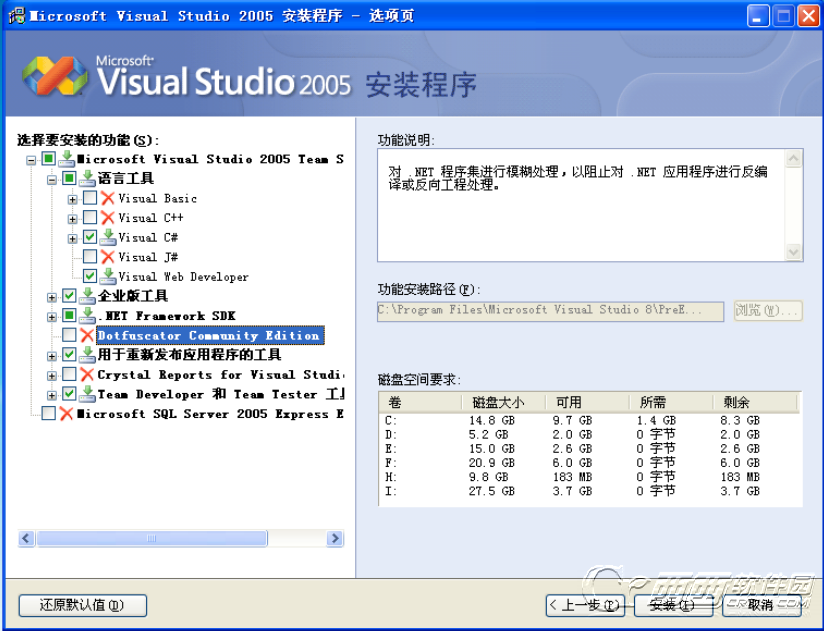Click the red X icon beside SQL Server Express

tap(67, 414)
